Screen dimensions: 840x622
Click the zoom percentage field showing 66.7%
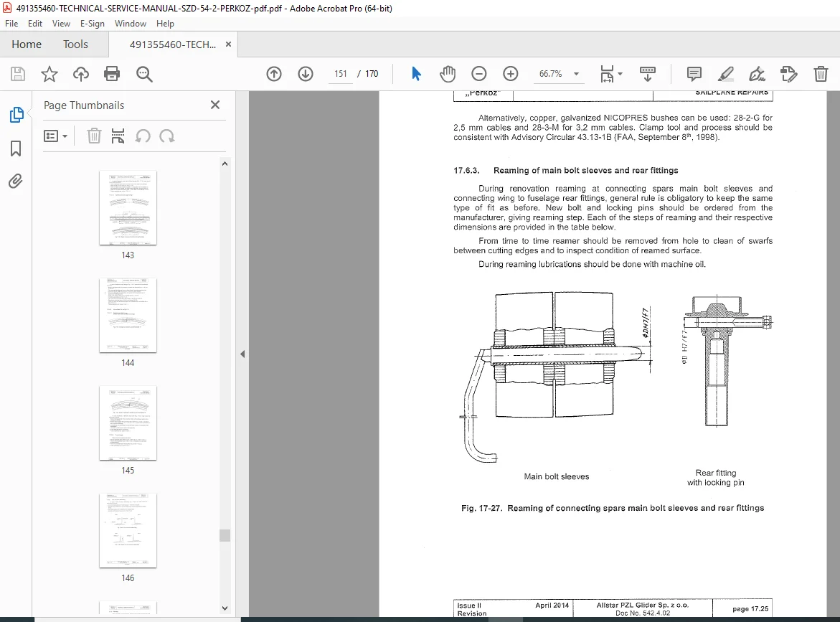tap(551, 74)
